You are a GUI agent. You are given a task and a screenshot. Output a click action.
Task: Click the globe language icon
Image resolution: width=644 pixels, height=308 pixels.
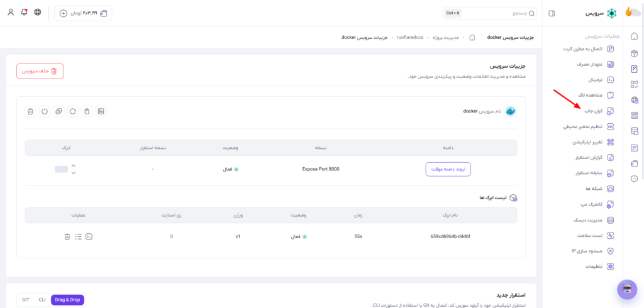coord(37,12)
